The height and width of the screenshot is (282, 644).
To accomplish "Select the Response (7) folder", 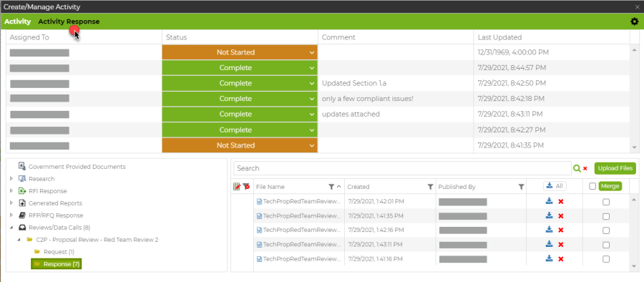I will coord(57,264).
